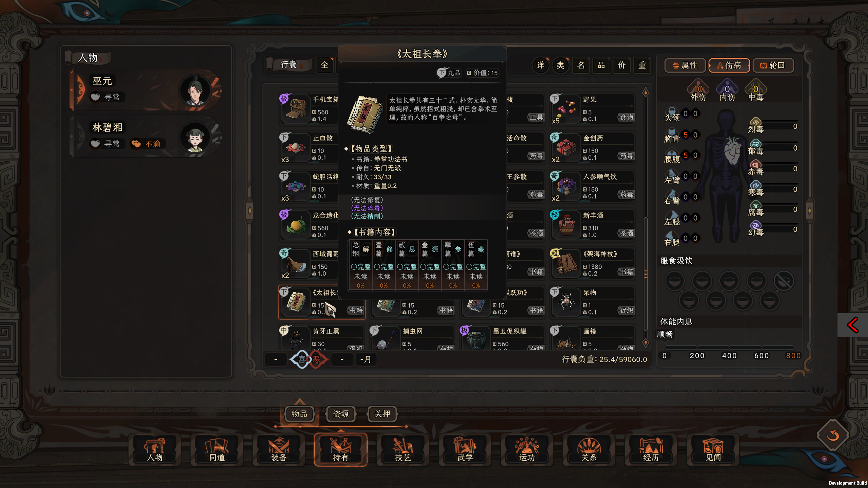Toggle the 恶 disliked filter diamond

tap(316, 359)
